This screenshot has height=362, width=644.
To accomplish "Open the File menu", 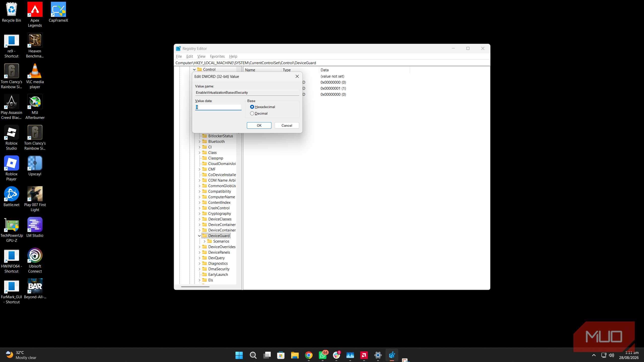I will coord(179,56).
